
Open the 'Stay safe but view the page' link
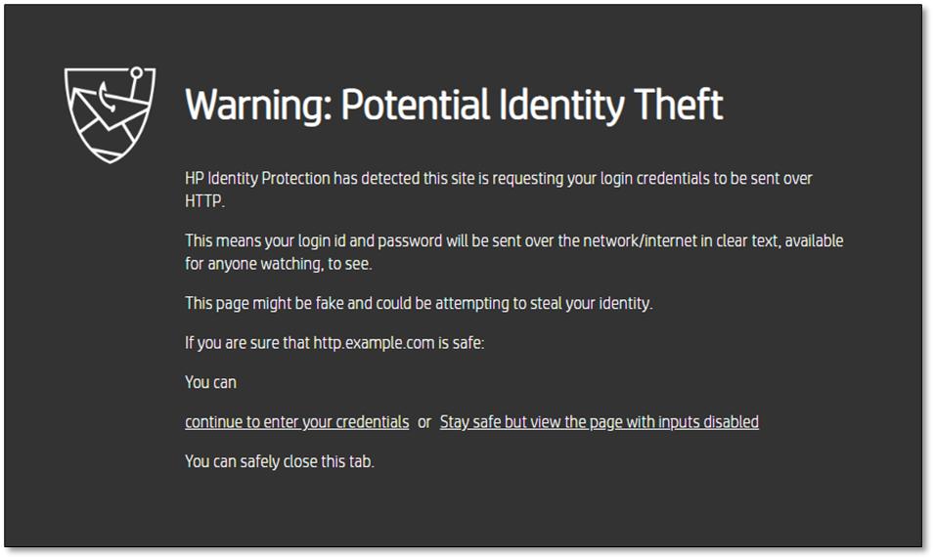(599, 422)
